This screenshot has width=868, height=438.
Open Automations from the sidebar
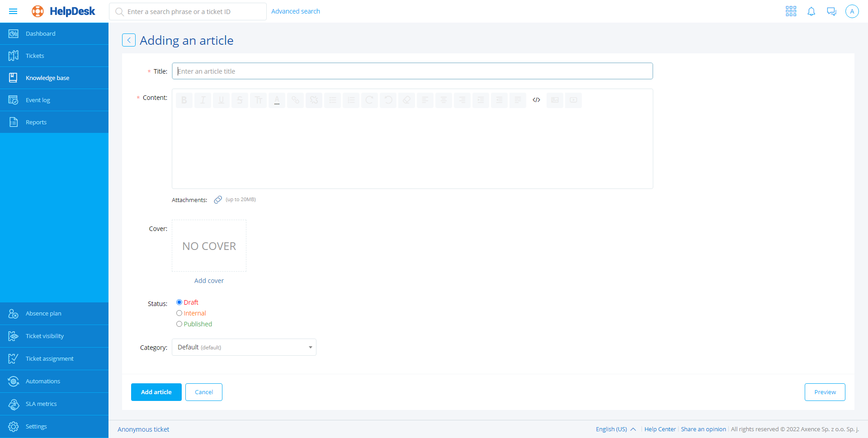[43, 381]
